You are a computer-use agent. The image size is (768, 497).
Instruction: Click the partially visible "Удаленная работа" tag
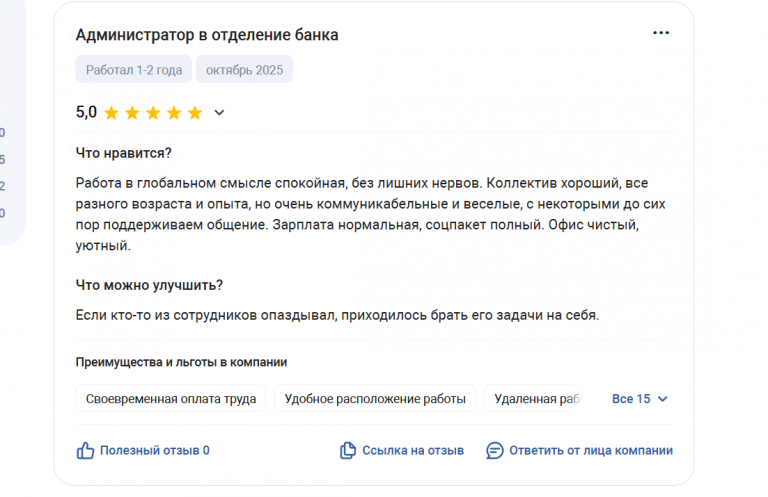[536, 399]
